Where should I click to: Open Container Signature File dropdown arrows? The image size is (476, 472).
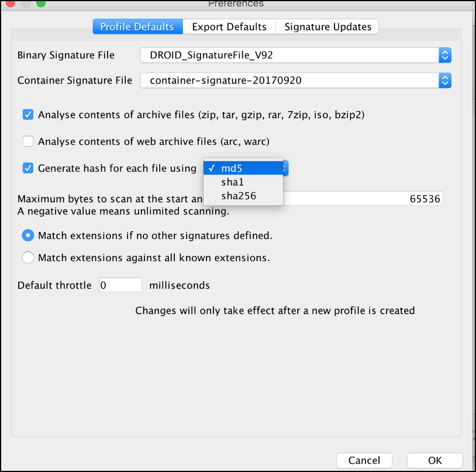(x=445, y=80)
